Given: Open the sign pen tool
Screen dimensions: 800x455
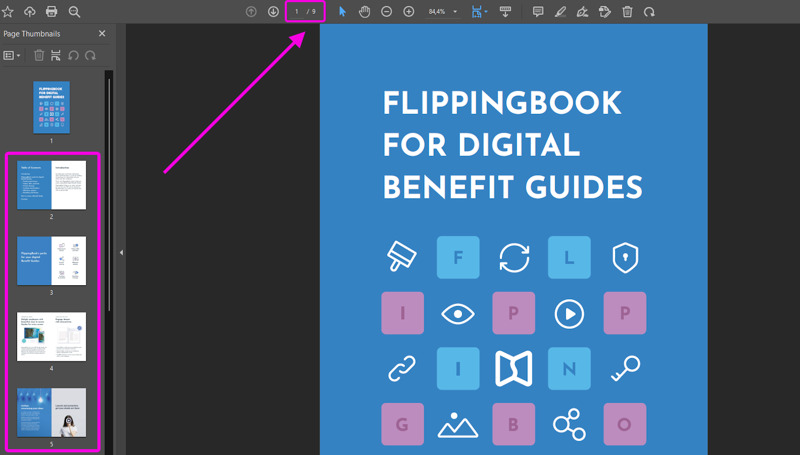Looking at the screenshot, I should (x=582, y=12).
